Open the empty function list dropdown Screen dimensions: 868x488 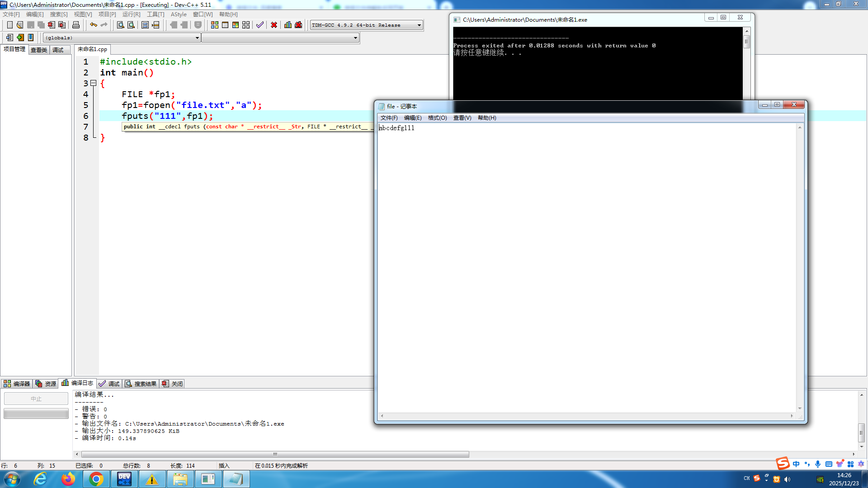point(355,38)
